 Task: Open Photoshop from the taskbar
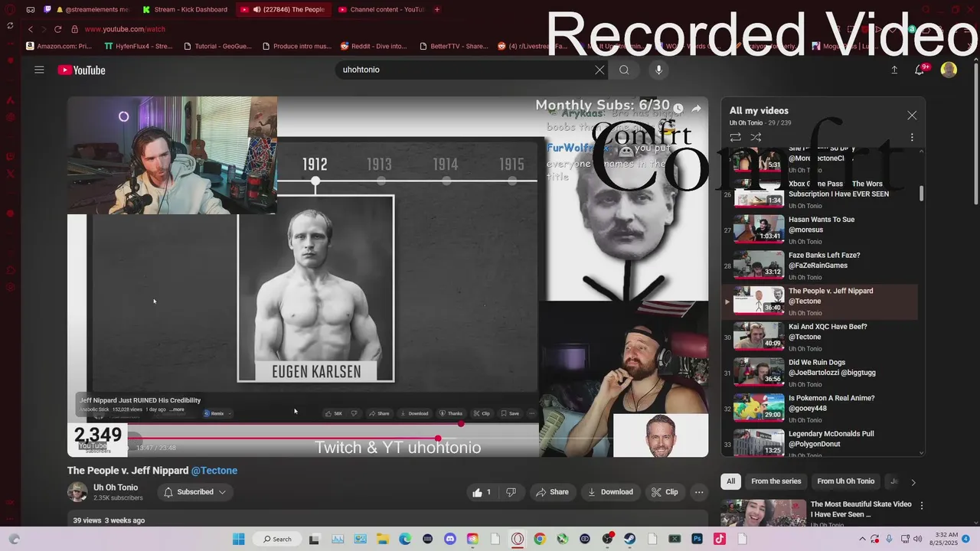point(697,539)
